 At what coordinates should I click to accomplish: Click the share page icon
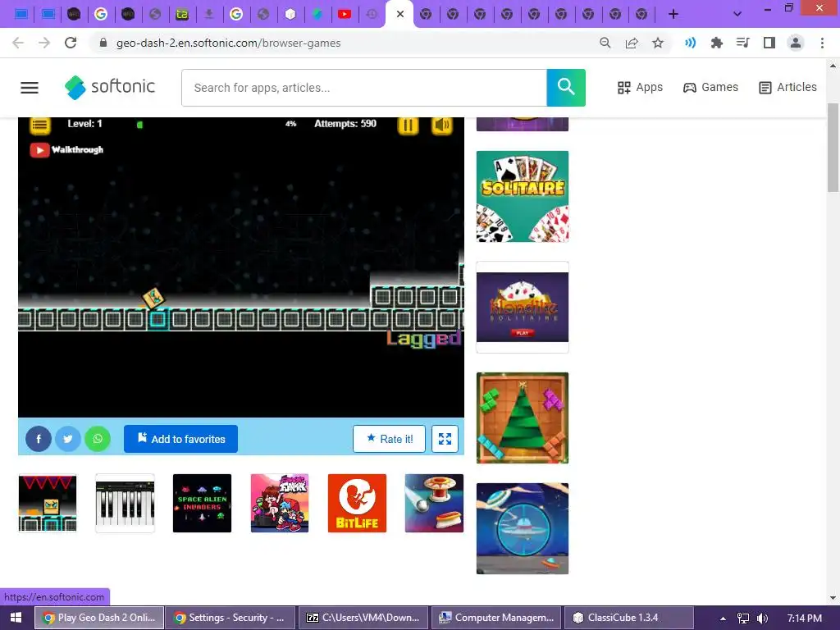click(x=632, y=43)
